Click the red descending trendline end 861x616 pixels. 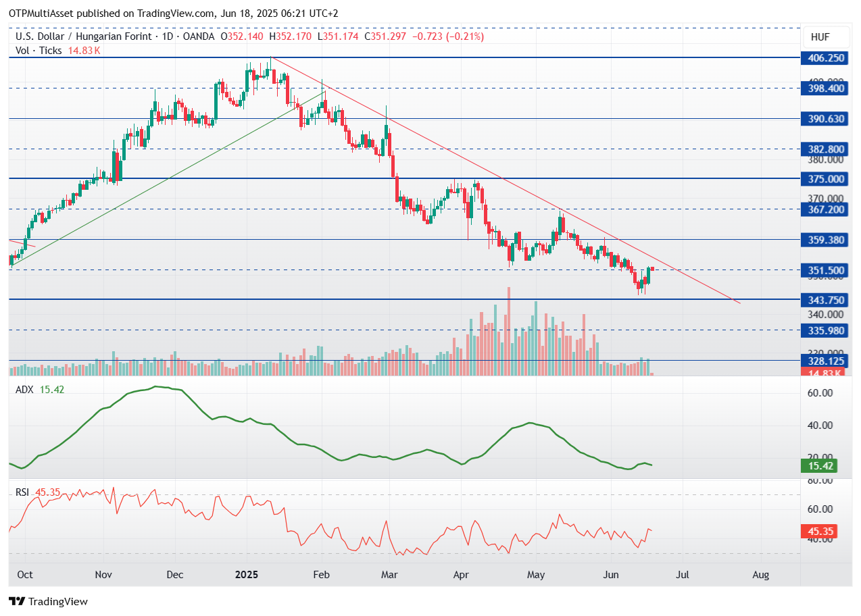pos(739,303)
